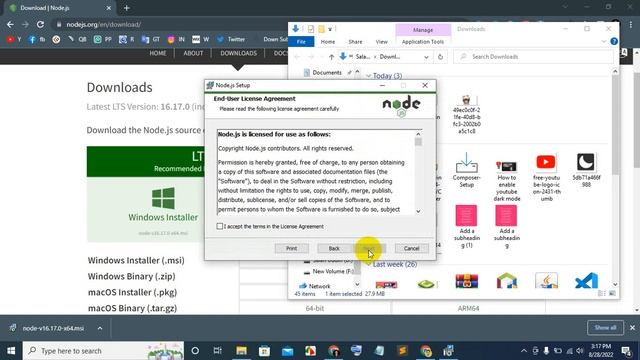Open the Facebook bookmark in bookmarks bar

tap(36, 39)
